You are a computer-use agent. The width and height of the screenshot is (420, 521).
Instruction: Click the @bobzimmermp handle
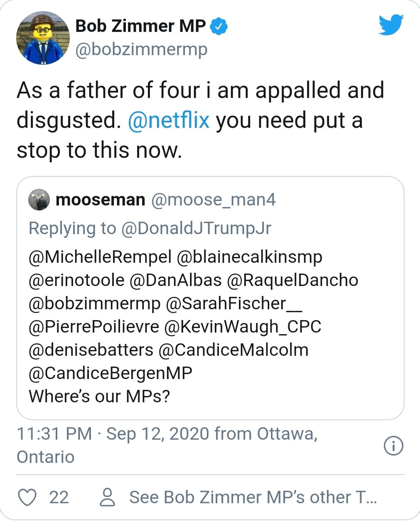coord(141,49)
